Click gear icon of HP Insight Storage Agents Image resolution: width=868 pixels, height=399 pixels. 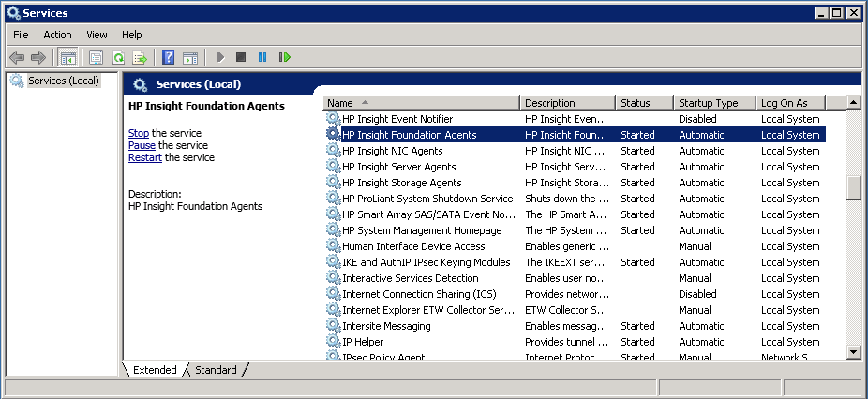(333, 183)
